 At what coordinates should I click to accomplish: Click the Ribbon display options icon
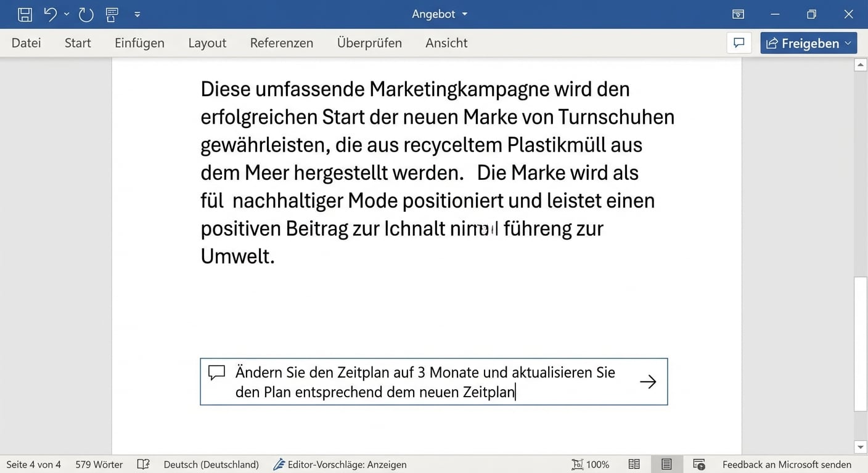[738, 14]
